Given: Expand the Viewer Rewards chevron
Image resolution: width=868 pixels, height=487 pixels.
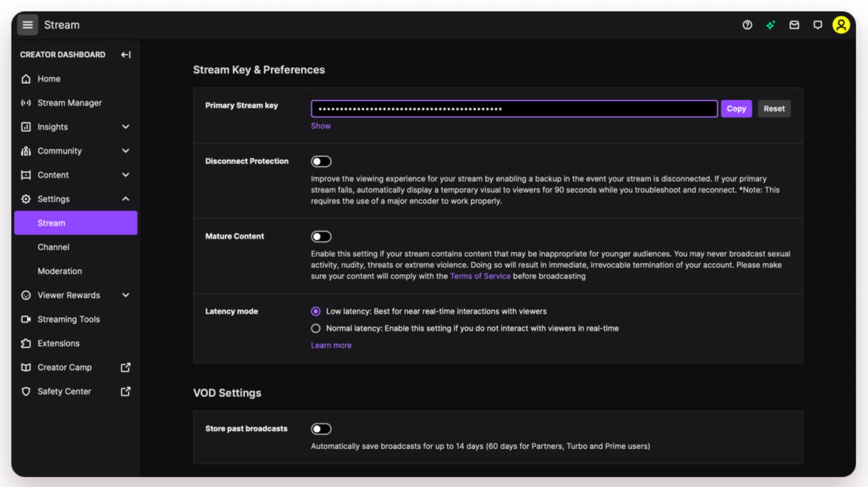Looking at the screenshot, I should (x=126, y=295).
